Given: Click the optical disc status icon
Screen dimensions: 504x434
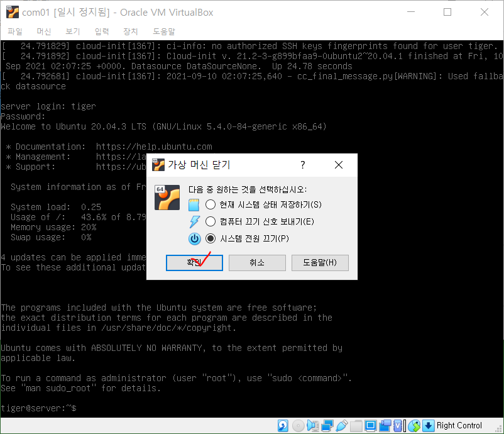Looking at the screenshot, I should [x=299, y=426].
